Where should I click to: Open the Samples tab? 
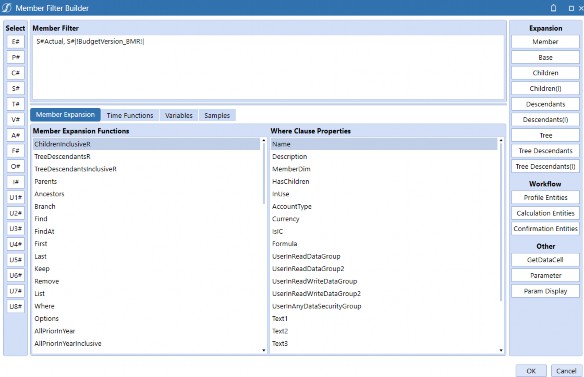[x=217, y=115]
